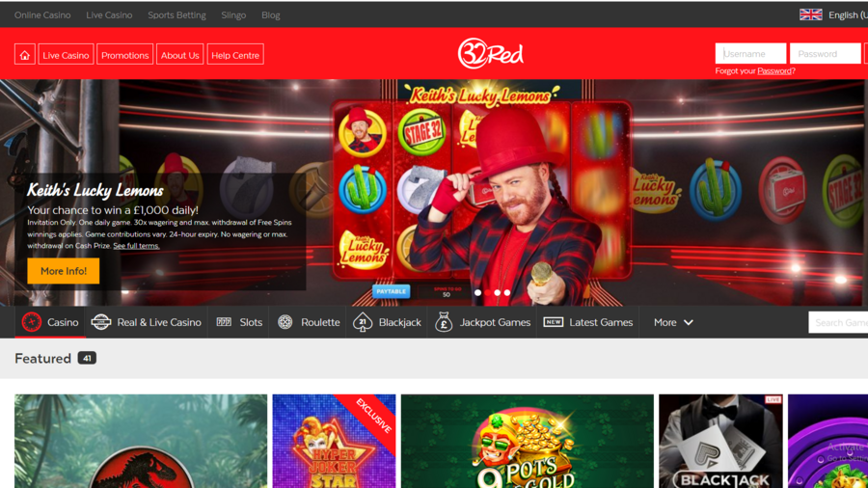Open the Casino chip icon category

point(32,322)
